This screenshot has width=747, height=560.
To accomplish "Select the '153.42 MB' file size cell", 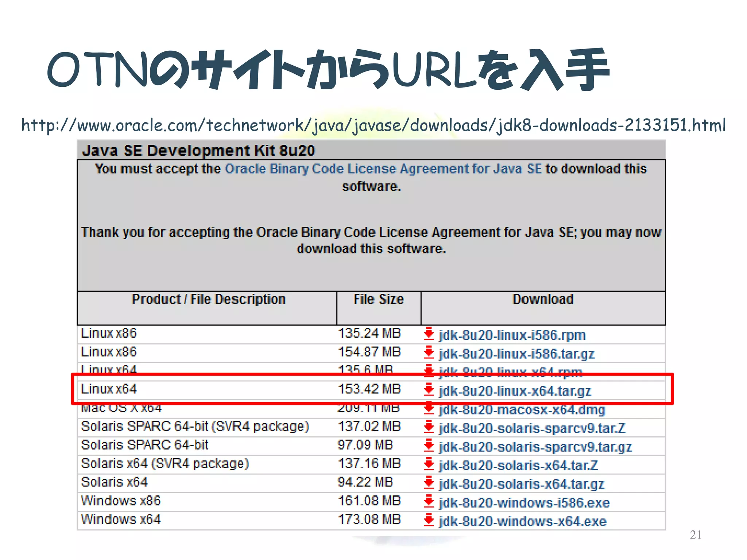I will pyautogui.click(x=369, y=389).
